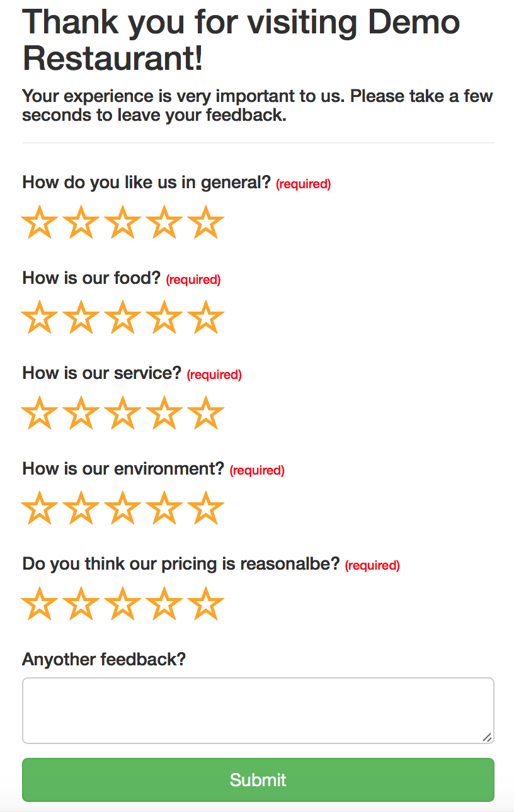Choose second star for environment rating
The image size is (514, 812).
[x=81, y=509]
